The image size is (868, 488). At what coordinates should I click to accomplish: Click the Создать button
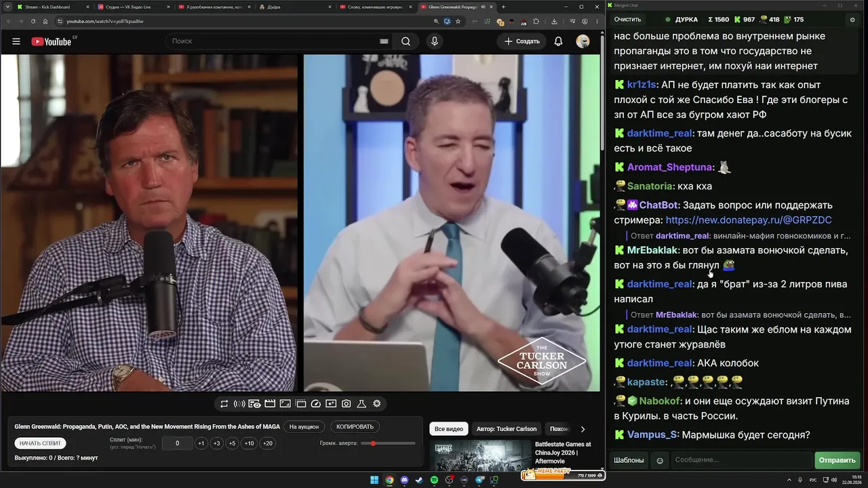(x=521, y=41)
